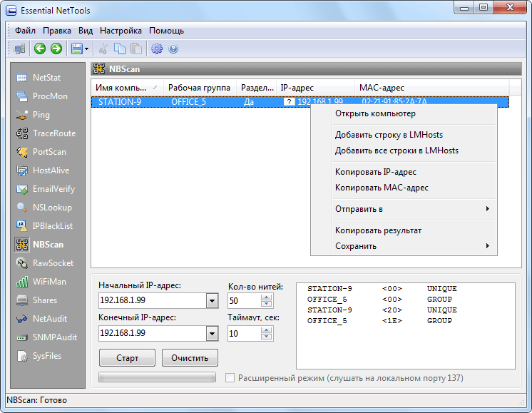Viewport: 532px width, 413px height.
Task: Enable the Расширенный режим checkbox
Action: [x=230, y=378]
